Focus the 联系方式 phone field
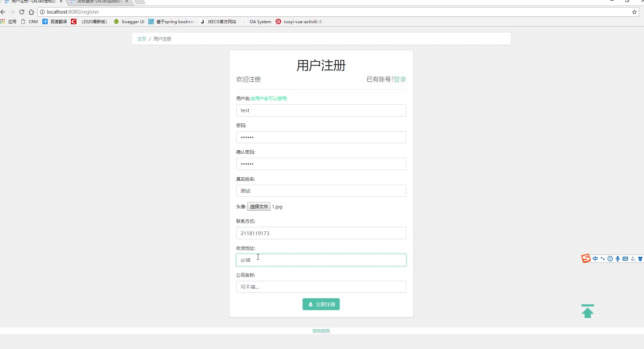Image resolution: width=644 pixels, height=349 pixels. (x=321, y=233)
